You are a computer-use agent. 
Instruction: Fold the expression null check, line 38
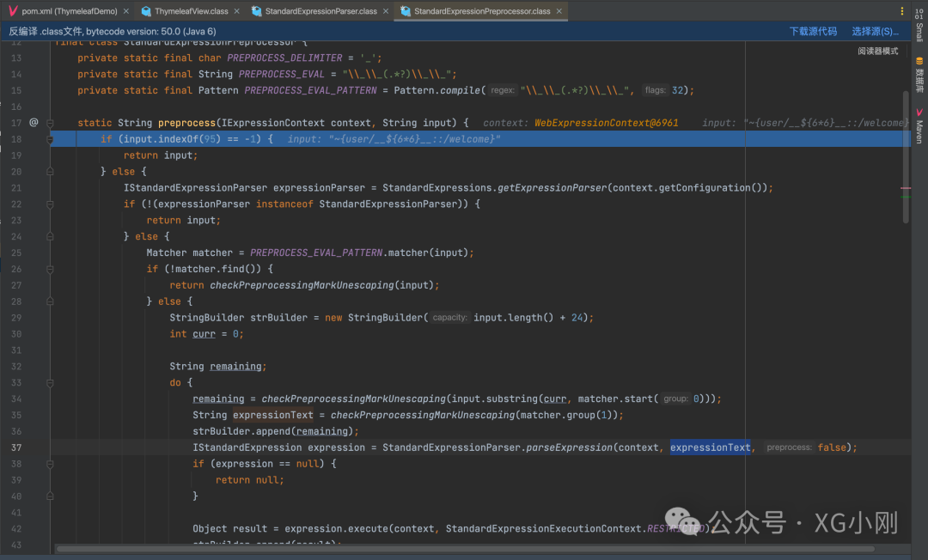point(51,464)
